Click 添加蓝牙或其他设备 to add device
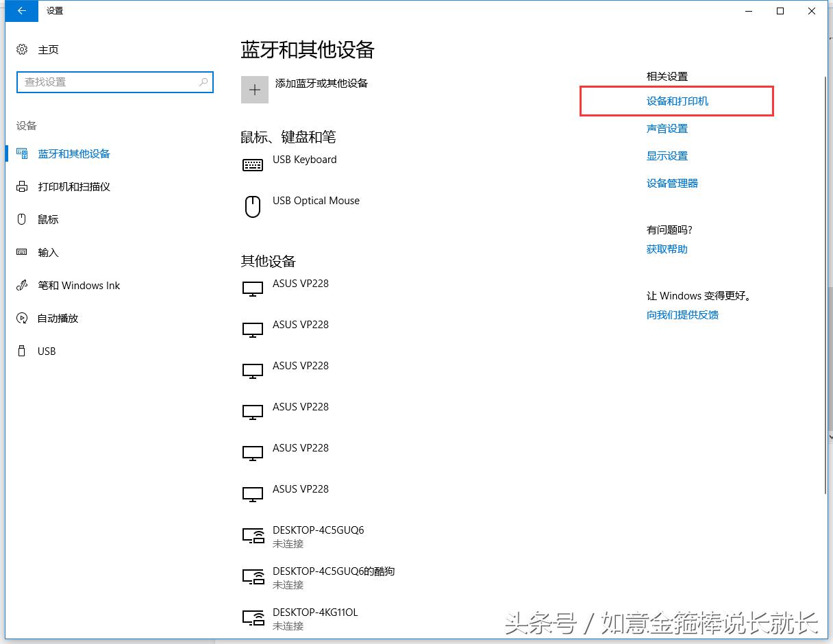 click(x=321, y=83)
